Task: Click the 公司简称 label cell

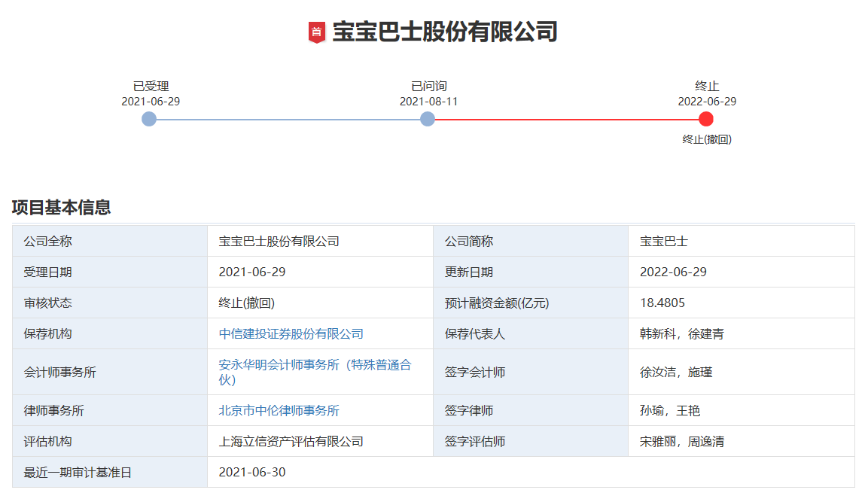Action: click(x=530, y=242)
